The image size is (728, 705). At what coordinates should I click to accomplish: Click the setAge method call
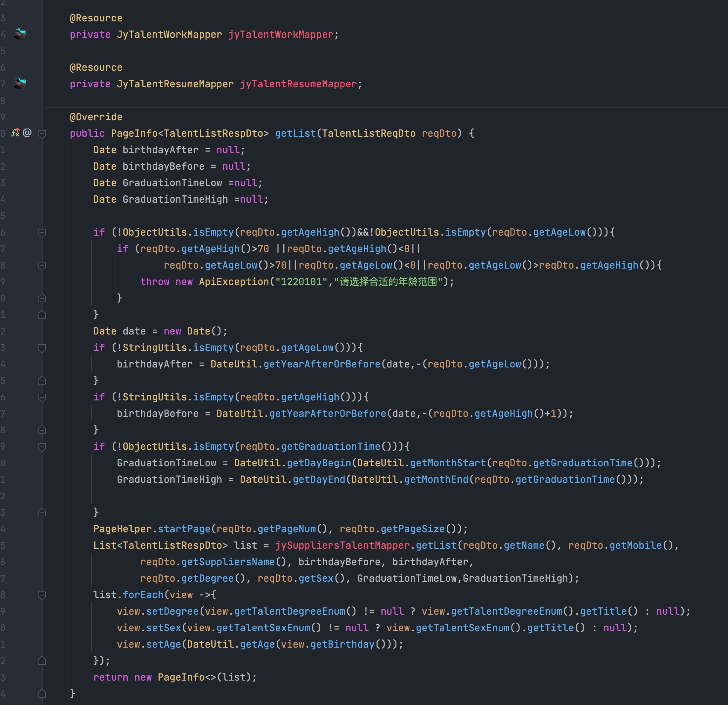click(164, 644)
